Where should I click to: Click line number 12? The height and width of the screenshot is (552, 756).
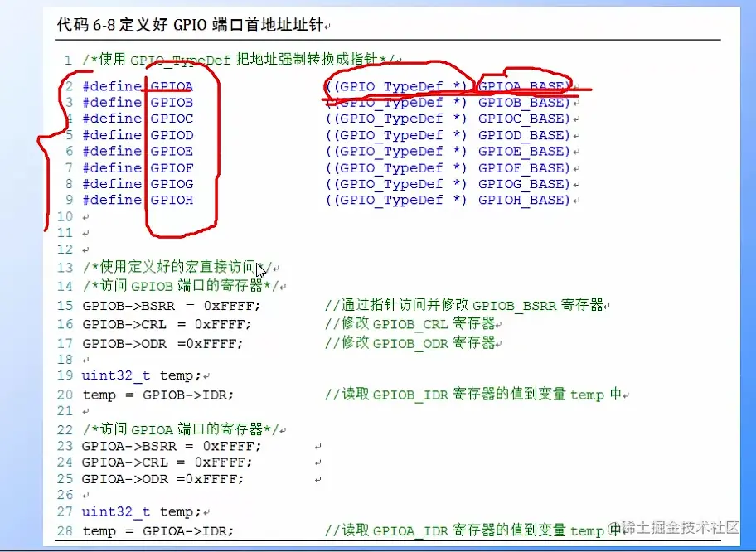coord(65,249)
